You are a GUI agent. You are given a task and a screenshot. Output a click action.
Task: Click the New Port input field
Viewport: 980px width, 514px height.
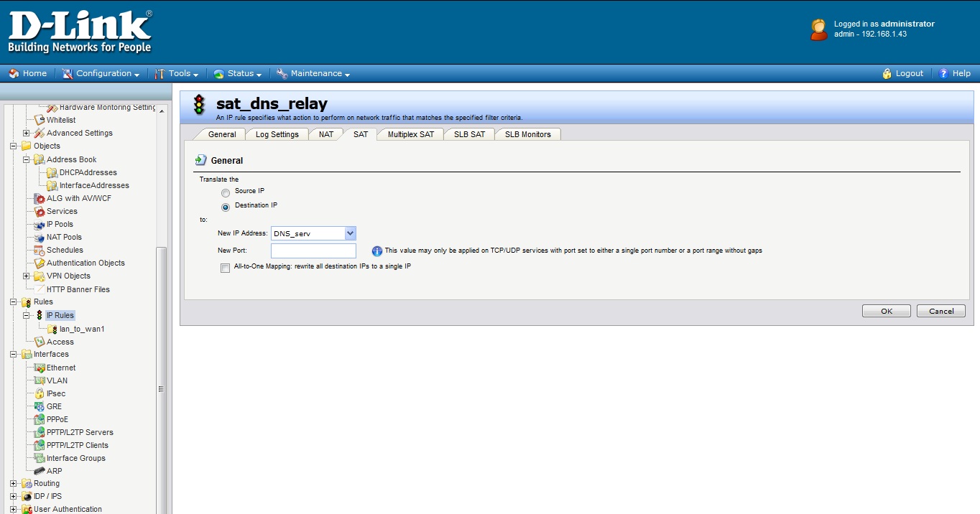click(313, 251)
